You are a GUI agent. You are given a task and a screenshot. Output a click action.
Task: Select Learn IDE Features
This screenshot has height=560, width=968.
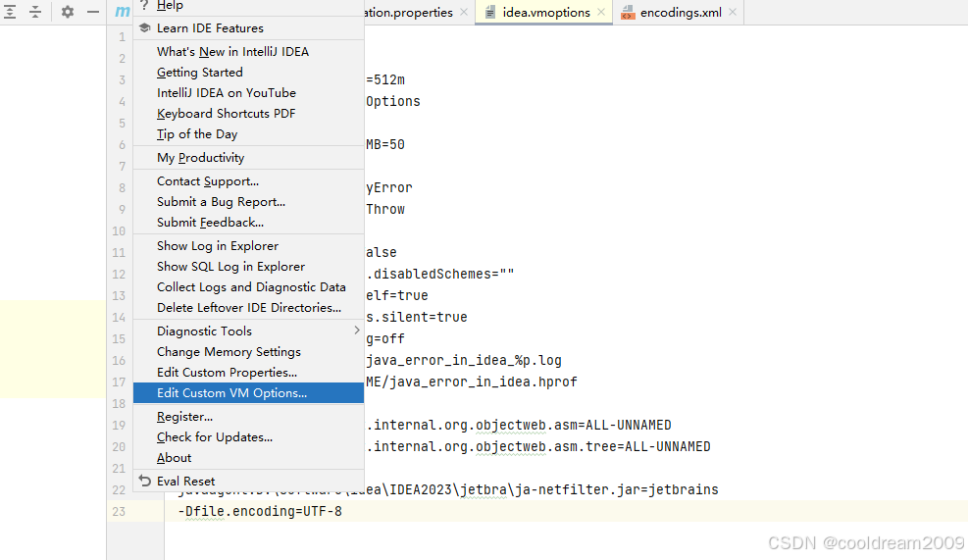click(x=248, y=27)
